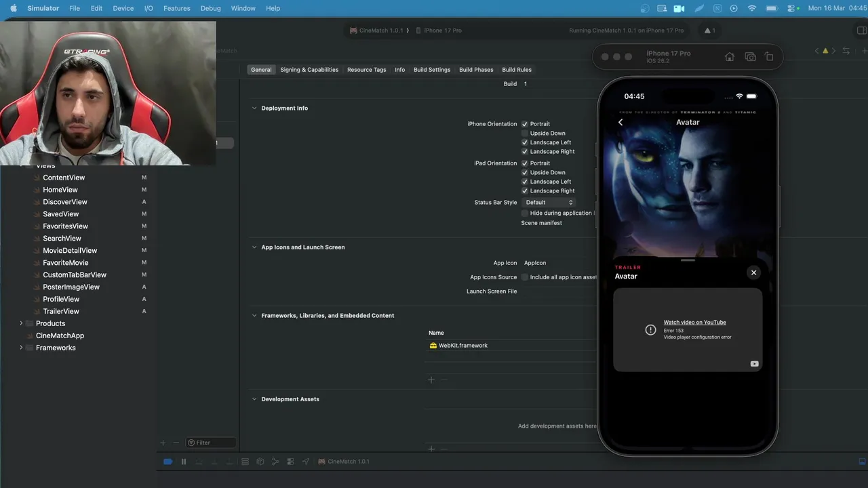Jump to the yellow warning issue in the editor bar
This screenshot has width=868, height=488.
click(825, 51)
